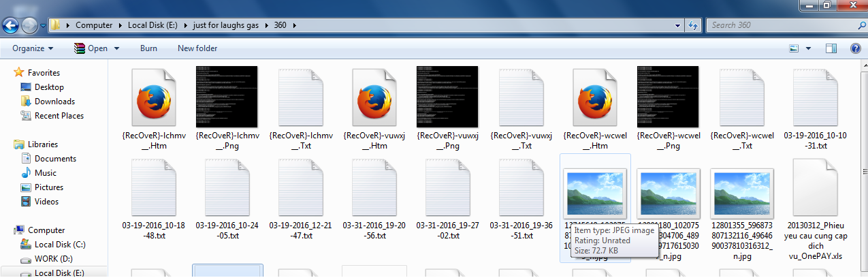Refresh the folder view
The image size is (868, 278).
point(693,25)
